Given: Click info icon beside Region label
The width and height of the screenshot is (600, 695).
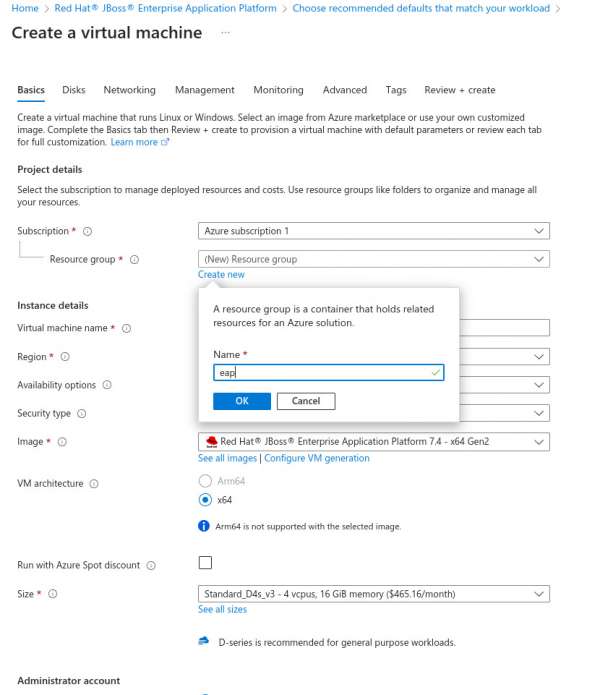Looking at the screenshot, I should (x=65, y=357).
